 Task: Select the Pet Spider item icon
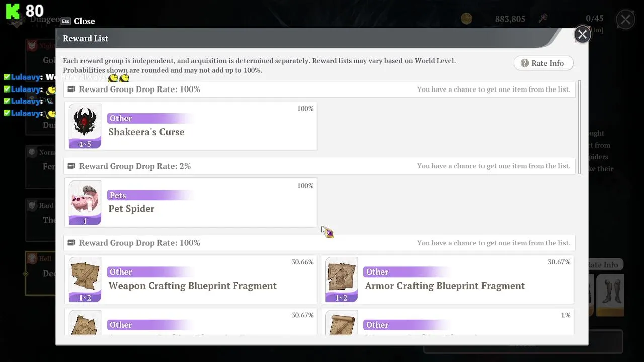[x=85, y=203]
